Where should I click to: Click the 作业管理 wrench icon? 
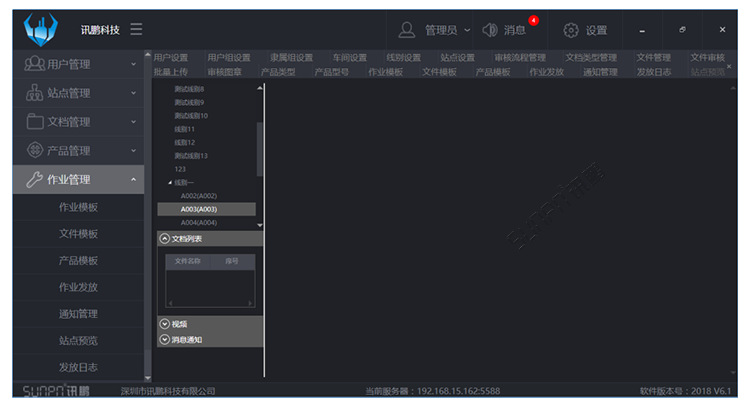pyautogui.click(x=34, y=179)
